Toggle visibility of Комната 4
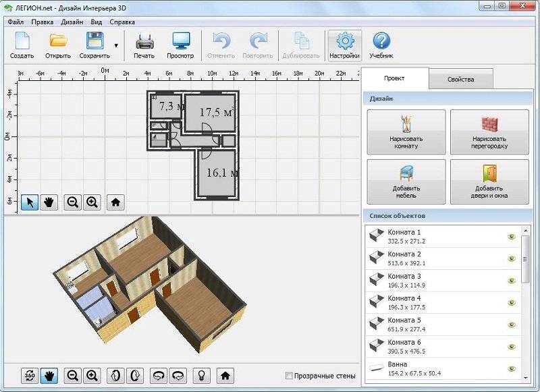This screenshot has width=540, height=392. [512, 302]
